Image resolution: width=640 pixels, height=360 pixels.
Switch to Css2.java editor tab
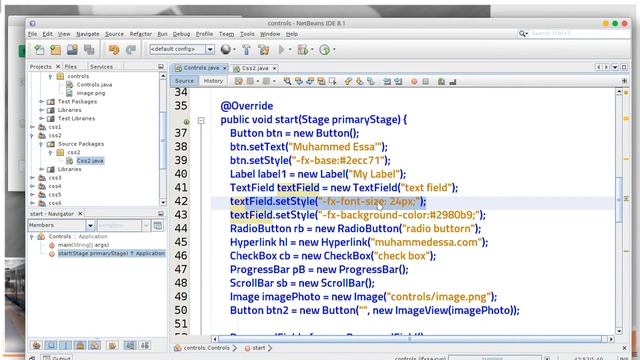pyautogui.click(x=255, y=68)
